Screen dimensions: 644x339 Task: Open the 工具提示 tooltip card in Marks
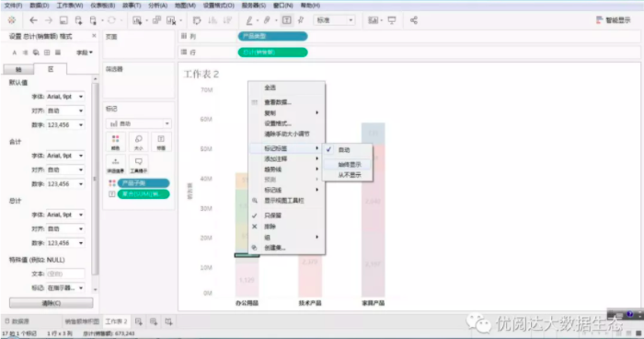click(x=138, y=164)
